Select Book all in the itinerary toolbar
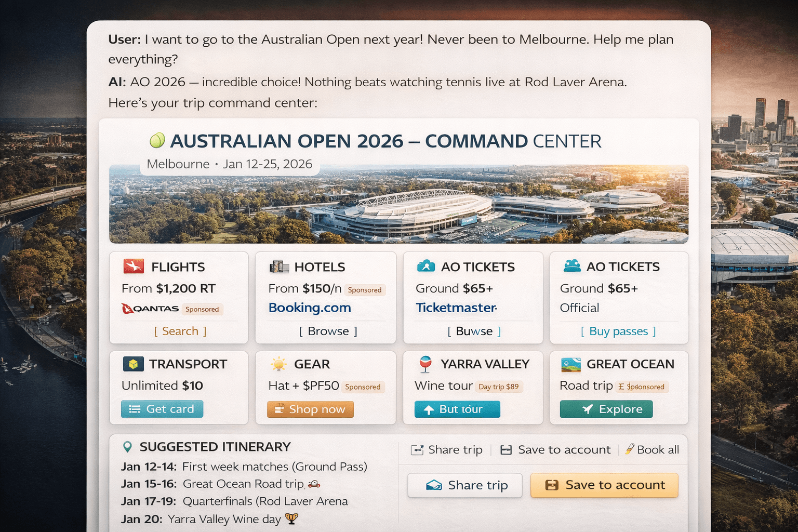Screen dimensions: 798x532 [652, 450]
